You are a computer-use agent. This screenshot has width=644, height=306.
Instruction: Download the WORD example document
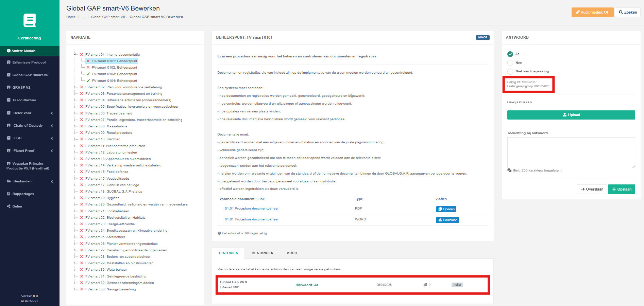(447, 220)
